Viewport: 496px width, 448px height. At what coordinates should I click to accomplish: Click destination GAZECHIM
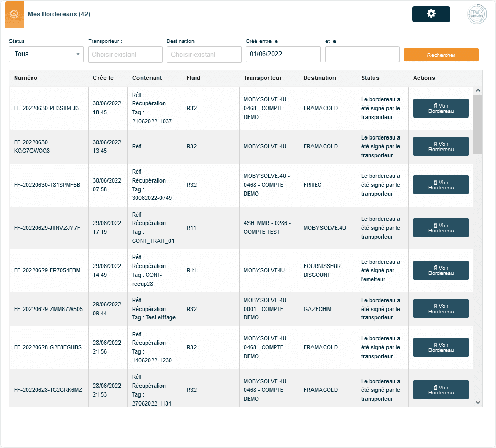317,309
